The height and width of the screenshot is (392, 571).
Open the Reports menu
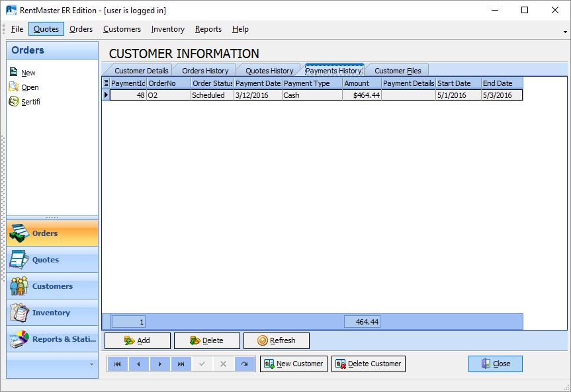click(x=208, y=29)
